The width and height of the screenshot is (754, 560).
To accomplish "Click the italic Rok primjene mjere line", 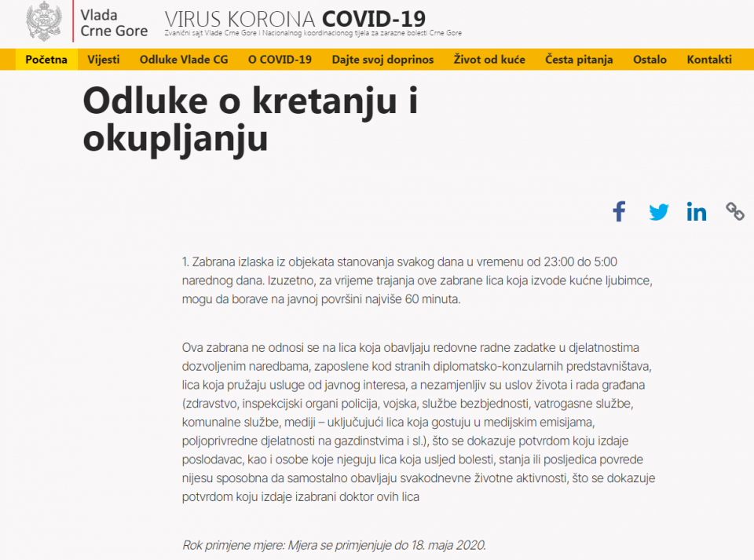I will pyautogui.click(x=334, y=544).
